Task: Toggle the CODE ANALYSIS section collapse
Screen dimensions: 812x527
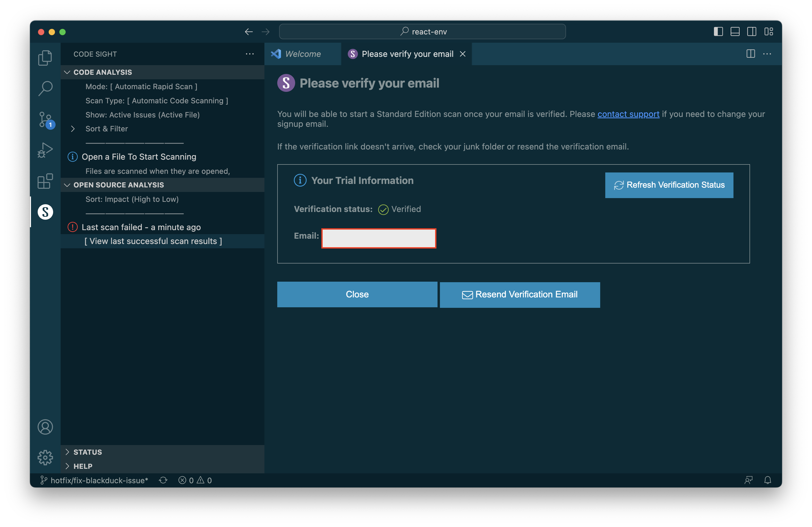Action: [68, 72]
